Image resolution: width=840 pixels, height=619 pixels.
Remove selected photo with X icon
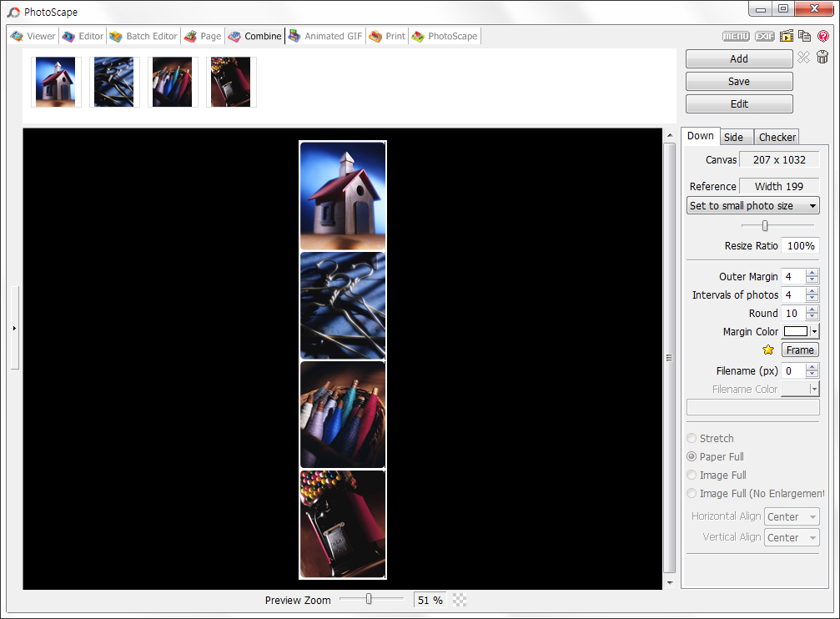[802, 58]
